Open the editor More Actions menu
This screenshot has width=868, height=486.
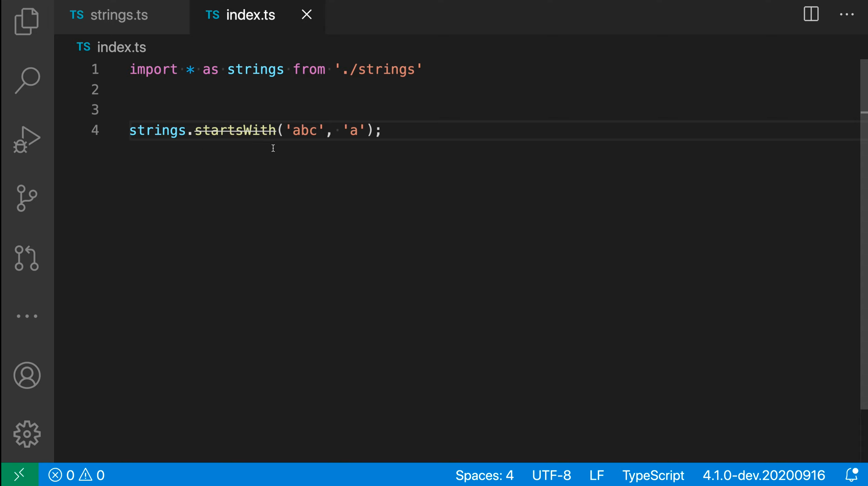pos(846,14)
